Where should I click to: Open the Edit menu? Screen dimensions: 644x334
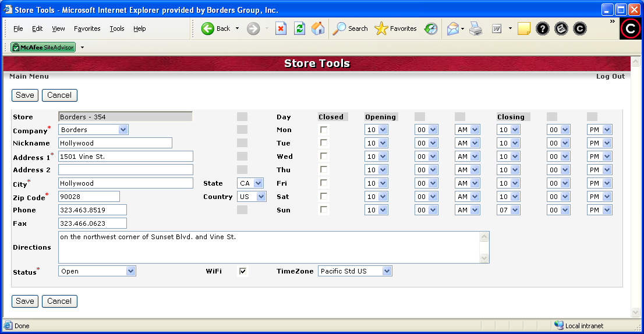[x=37, y=29]
